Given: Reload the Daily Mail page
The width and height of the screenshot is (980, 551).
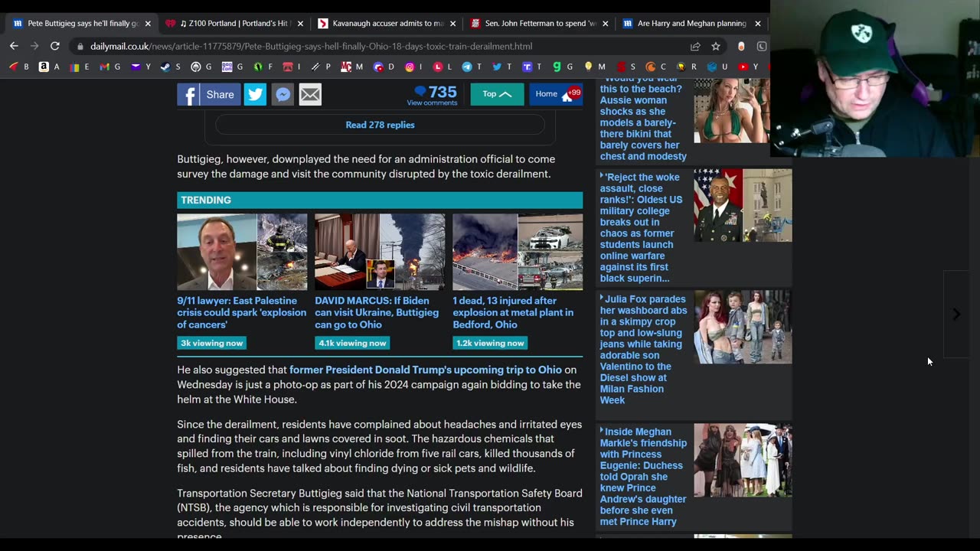Looking at the screenshot, I should (54, 46).
